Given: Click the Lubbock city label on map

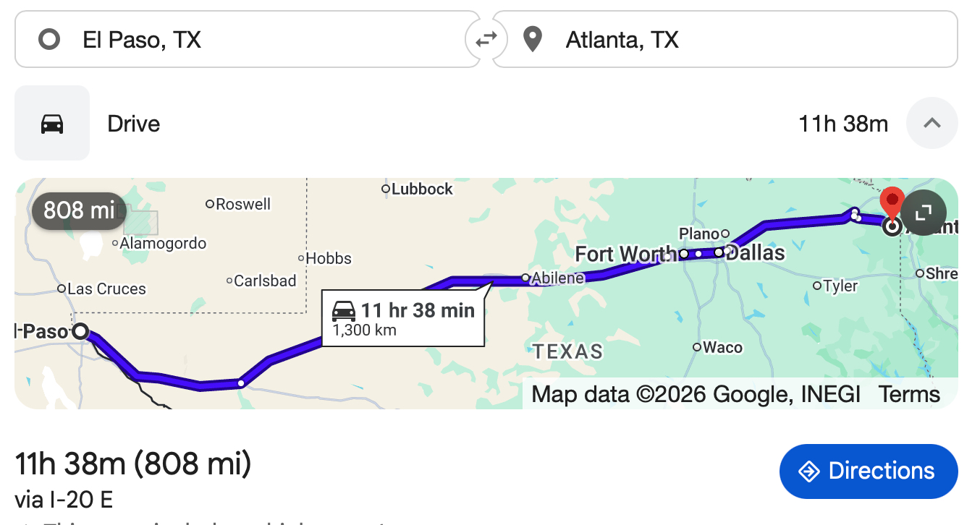Looking at the screenshot, I should (421, 189).
